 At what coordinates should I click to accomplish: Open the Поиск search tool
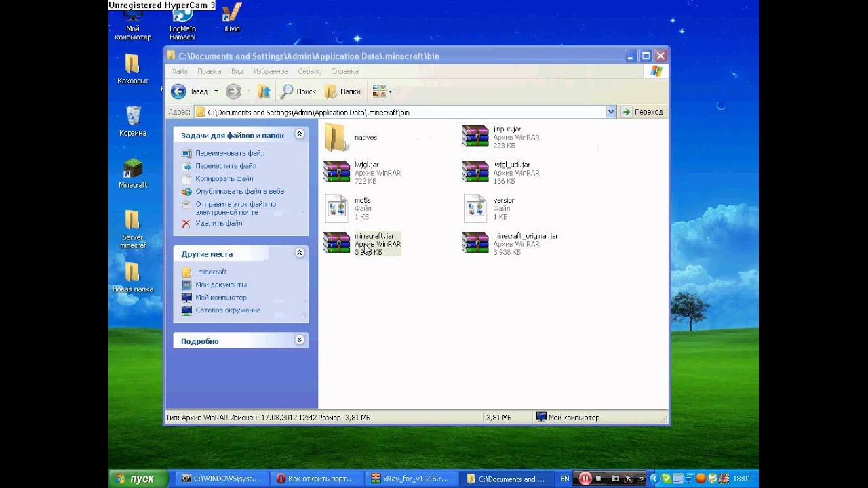click(x=299, y=91)
